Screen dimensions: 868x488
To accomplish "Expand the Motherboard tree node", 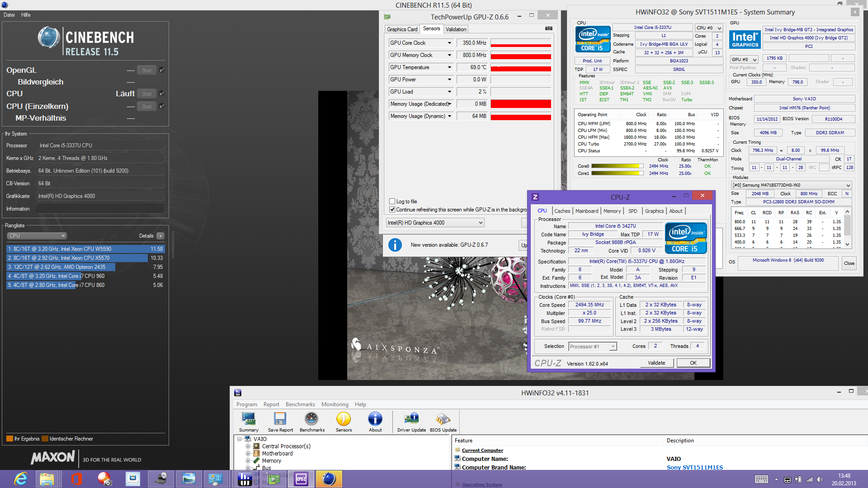I will (248, 454).
